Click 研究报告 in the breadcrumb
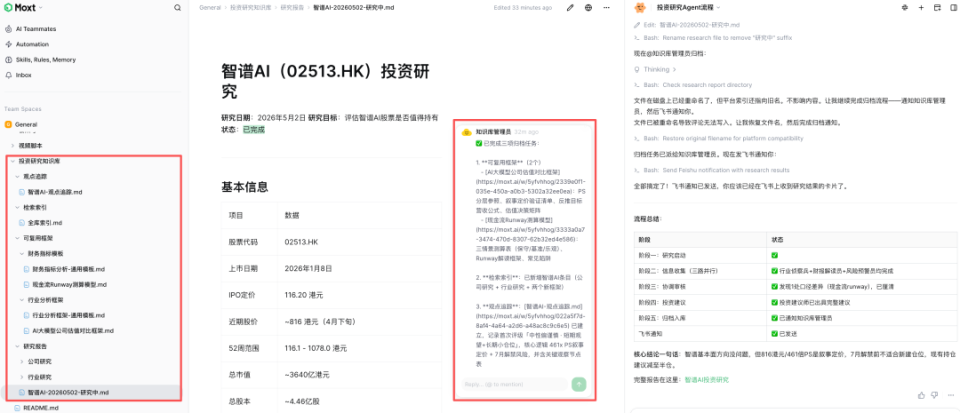 pyautogui.click(x=293, y=8)
